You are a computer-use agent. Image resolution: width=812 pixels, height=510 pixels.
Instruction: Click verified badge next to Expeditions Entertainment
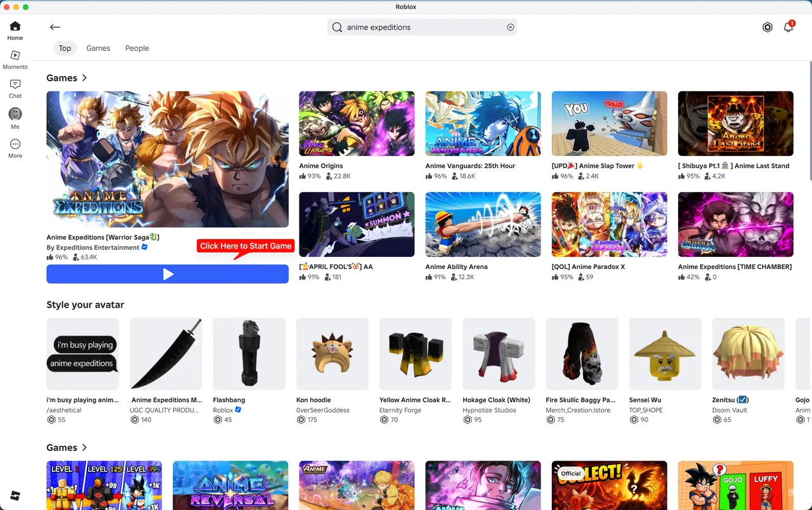coord(145,247)
